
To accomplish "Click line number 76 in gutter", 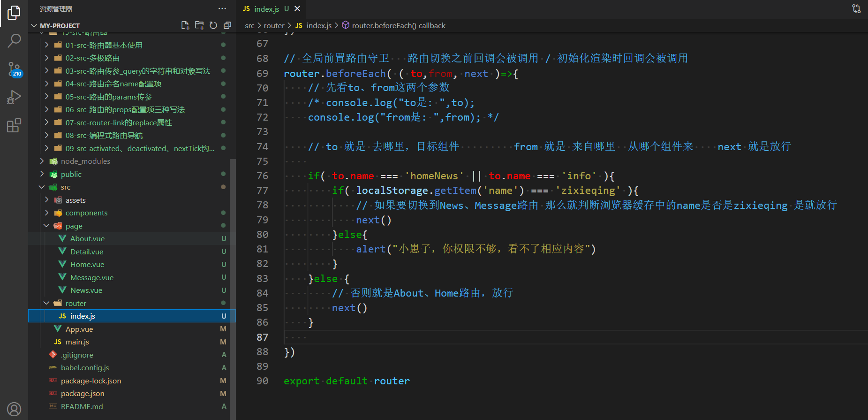I will [x=263, y=176].
